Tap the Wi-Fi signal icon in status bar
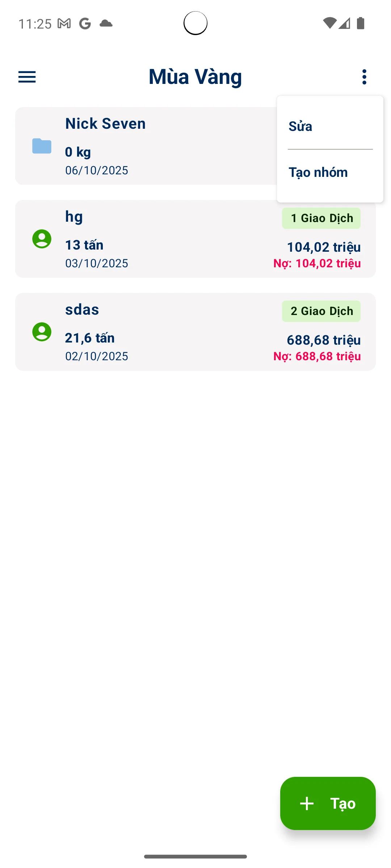 point(329,24)
